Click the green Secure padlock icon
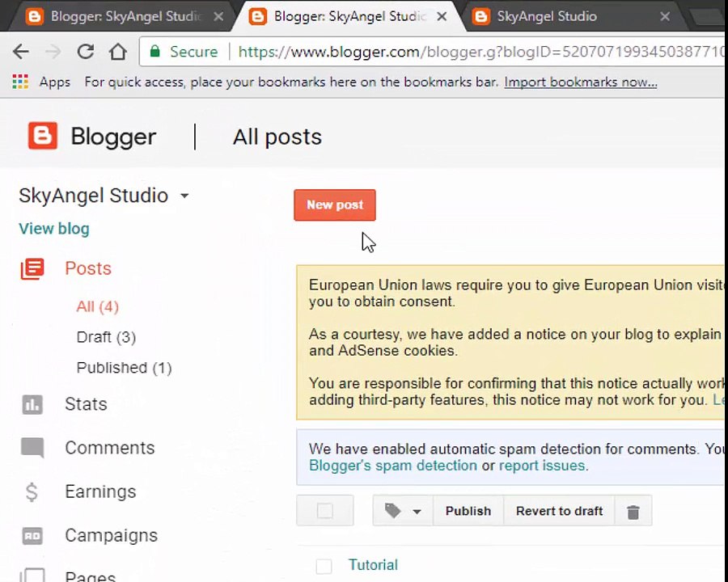Viewport: 728px width, 582px height. click(155, 51)
